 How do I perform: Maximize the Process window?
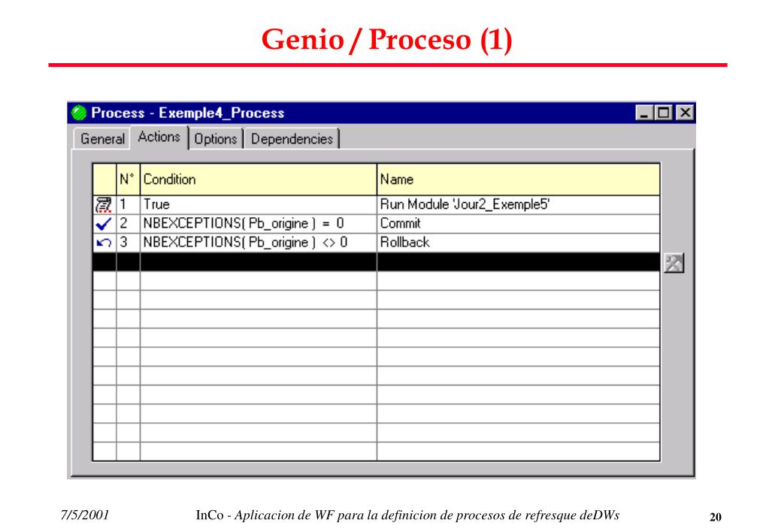[664, 113]
